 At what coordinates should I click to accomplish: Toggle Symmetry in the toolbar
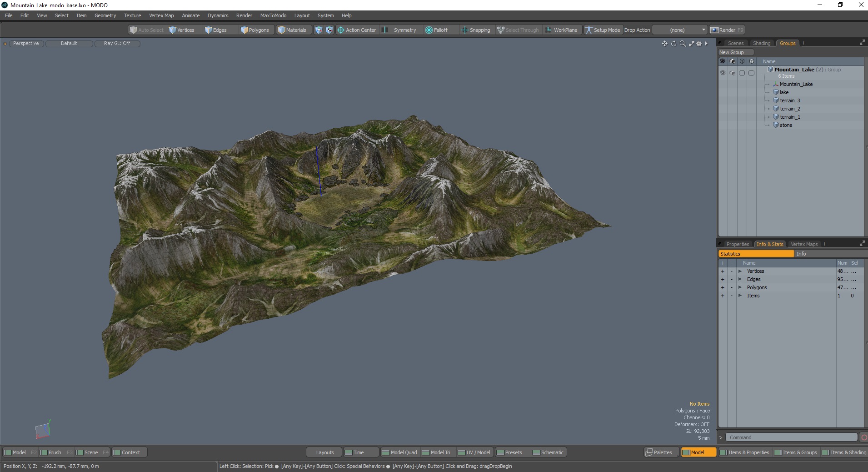(399, 30)
